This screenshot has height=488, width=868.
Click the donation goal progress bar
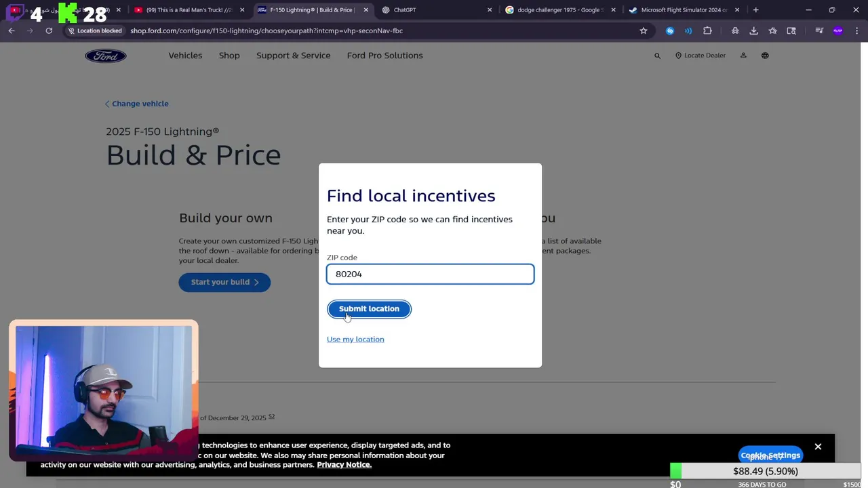point(766,471)
